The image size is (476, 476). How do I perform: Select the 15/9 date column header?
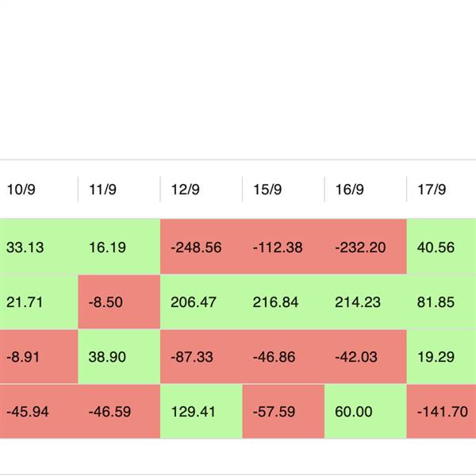tap(267, 190)
